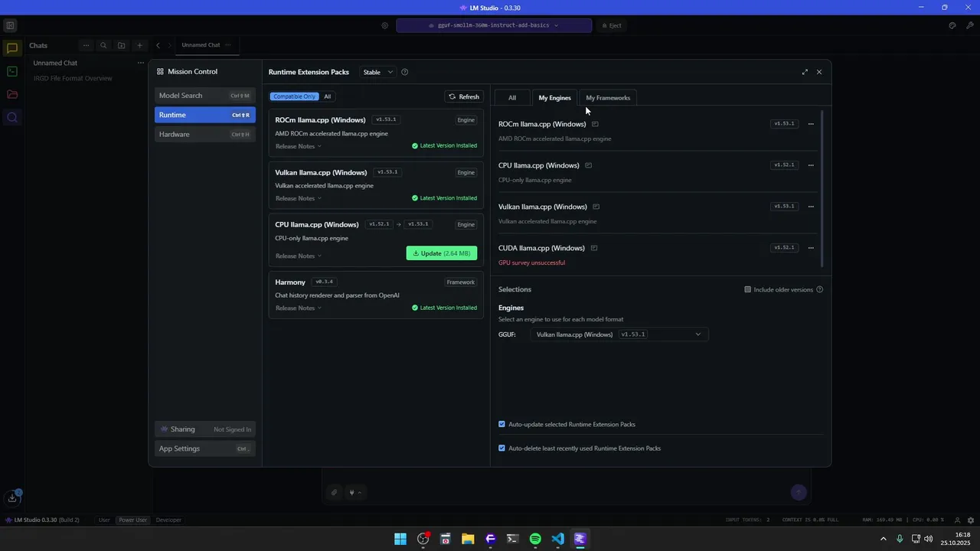Open the three-dots menu for ROCm llama.cpp engine

coord(811,124)
